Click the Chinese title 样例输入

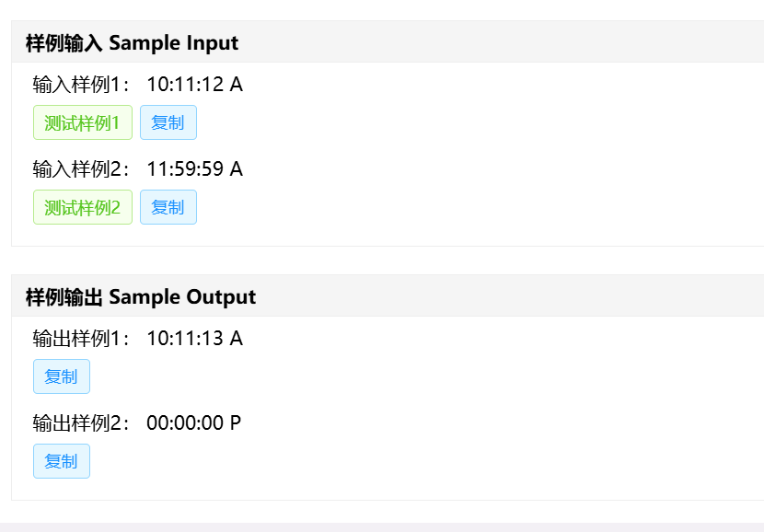pyautogui.click(x=64, y=42)
